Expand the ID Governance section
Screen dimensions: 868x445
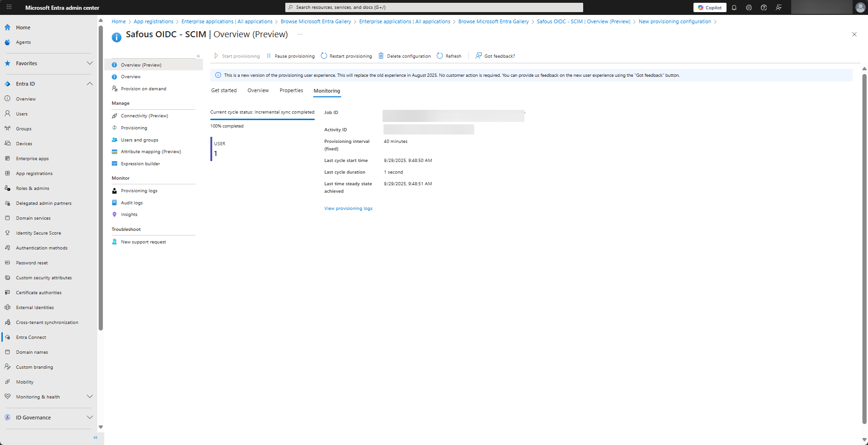pos(90,418)
